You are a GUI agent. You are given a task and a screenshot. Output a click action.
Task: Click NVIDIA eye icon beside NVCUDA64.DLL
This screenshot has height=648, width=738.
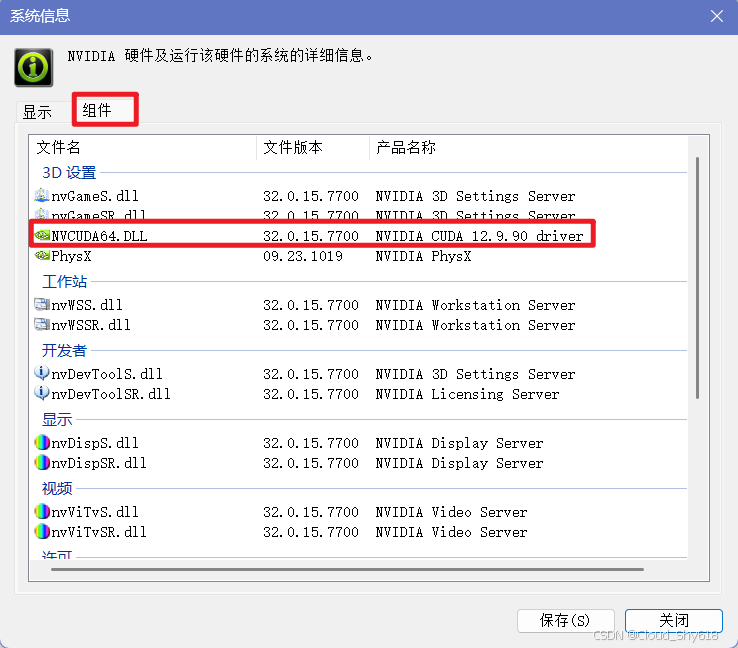pos(42,235)
